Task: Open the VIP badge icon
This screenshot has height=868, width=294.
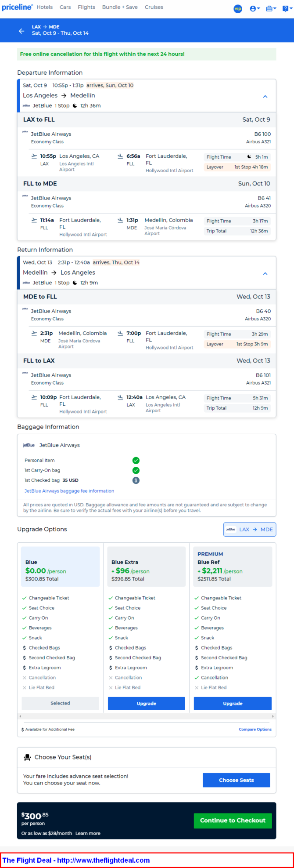Action: click(238, 9)
